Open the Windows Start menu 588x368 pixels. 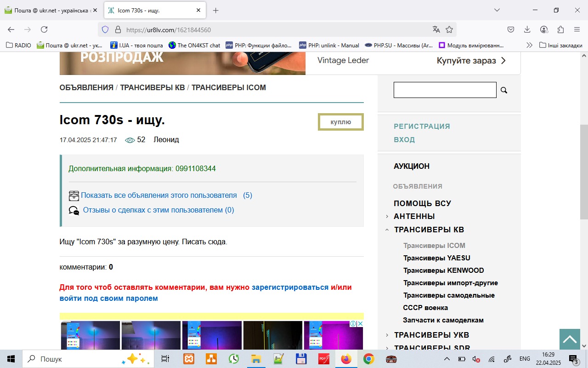tap(11, 359)
